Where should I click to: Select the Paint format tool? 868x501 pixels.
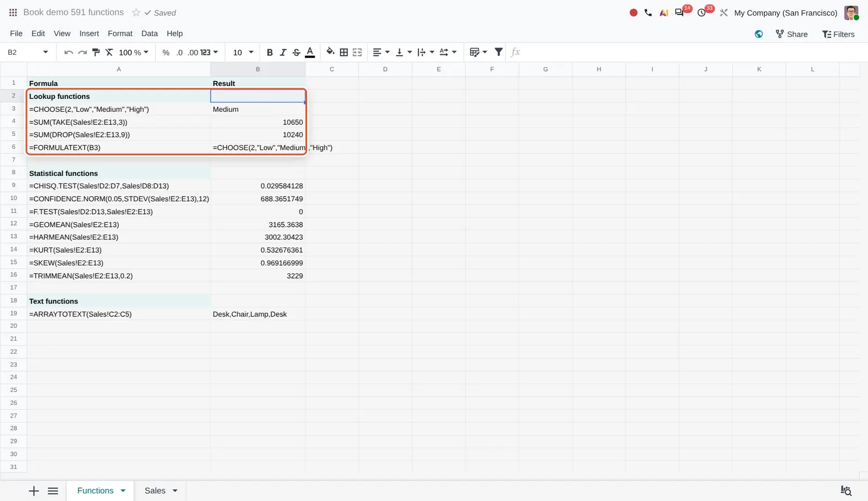point(95,52)
